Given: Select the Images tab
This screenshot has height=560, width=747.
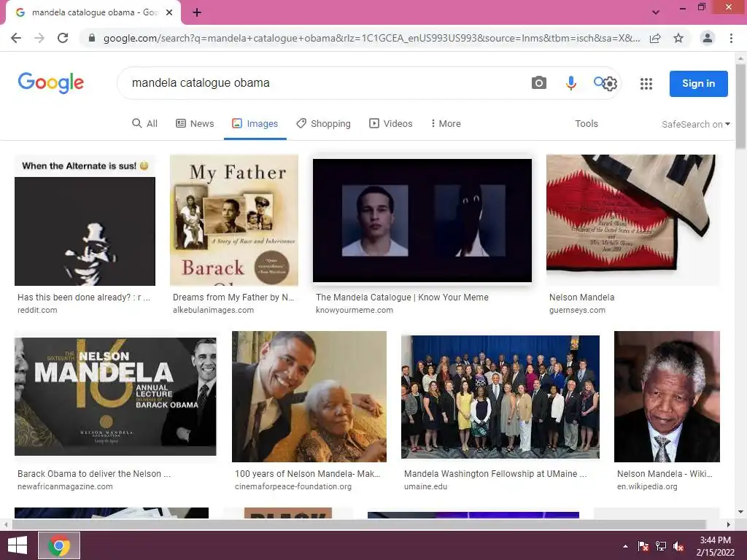Looking at the screenshot, I should (255, 124).
